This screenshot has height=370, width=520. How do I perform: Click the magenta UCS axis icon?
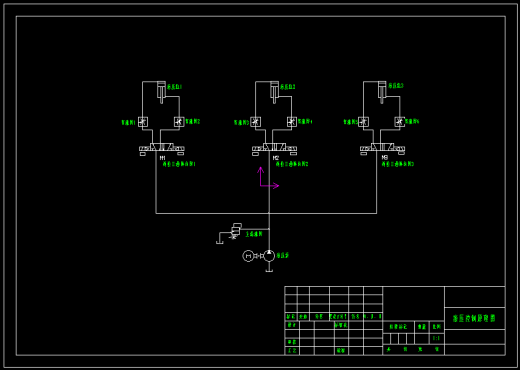(268, 178)
